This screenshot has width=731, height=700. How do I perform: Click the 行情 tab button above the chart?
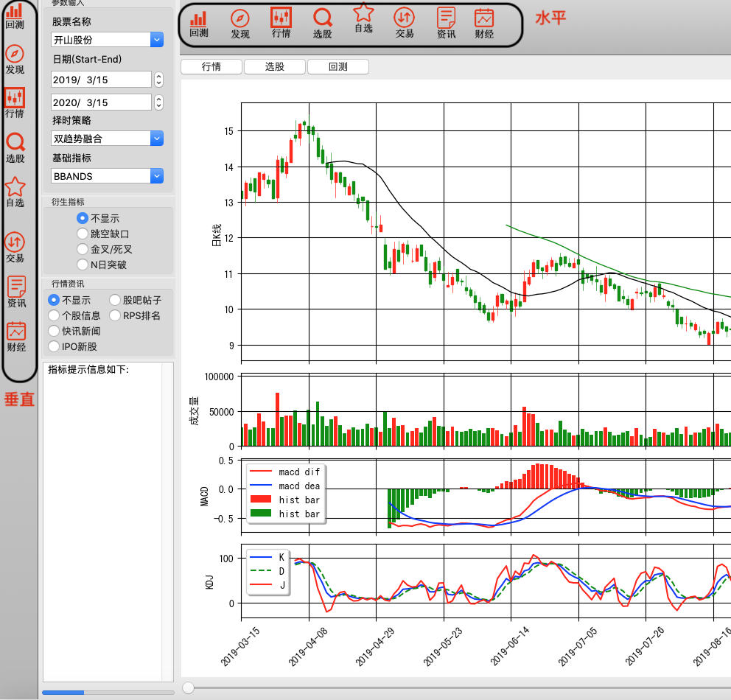click(211, 67)
